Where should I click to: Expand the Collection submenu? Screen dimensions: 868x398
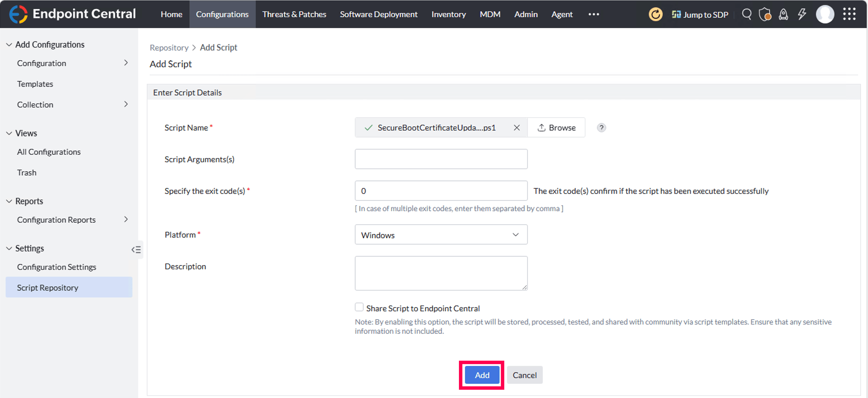pyautogui.click(x=126, y=104)
